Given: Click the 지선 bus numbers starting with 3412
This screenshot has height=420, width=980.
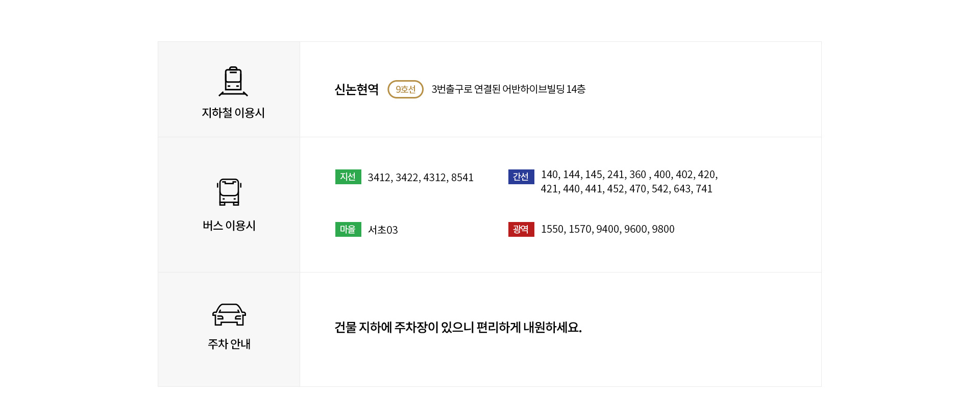Looking at the screenshot, I should click(x=421, y=178).
